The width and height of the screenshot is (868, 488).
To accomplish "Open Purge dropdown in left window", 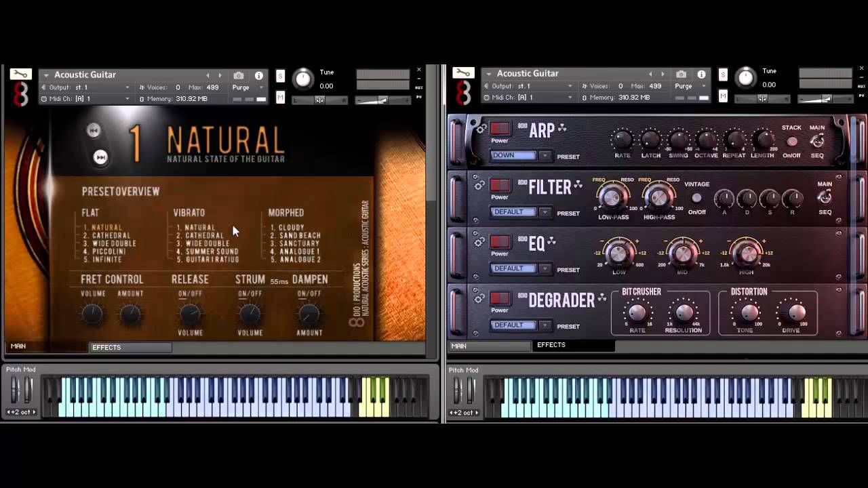I will [x=248, y=87].
